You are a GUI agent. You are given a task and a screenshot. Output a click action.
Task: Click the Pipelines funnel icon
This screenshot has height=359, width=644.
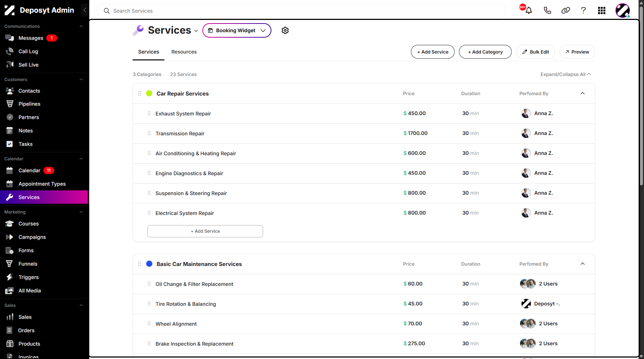(10, 104)
